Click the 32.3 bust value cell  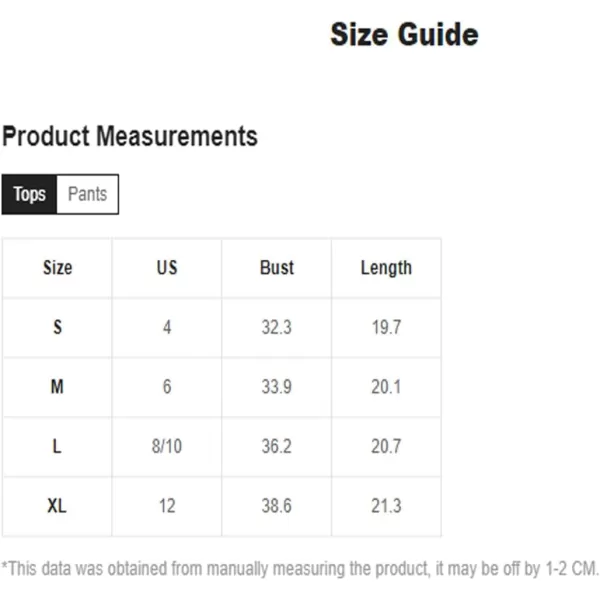click(277, 328)
